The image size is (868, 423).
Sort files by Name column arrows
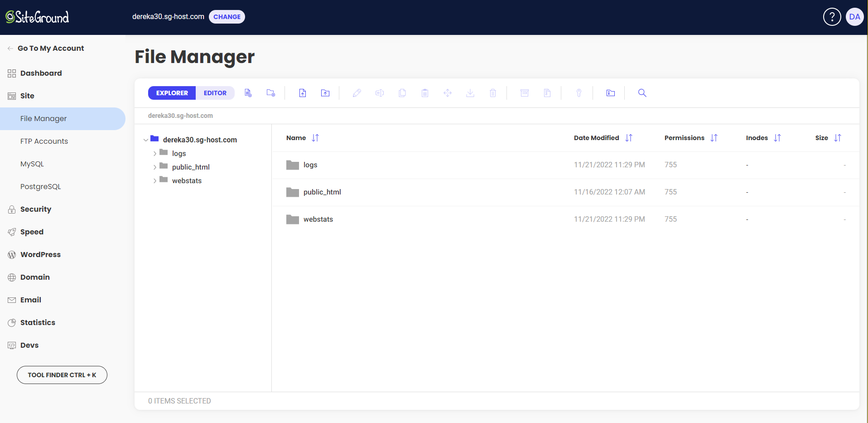click(315, 138)
